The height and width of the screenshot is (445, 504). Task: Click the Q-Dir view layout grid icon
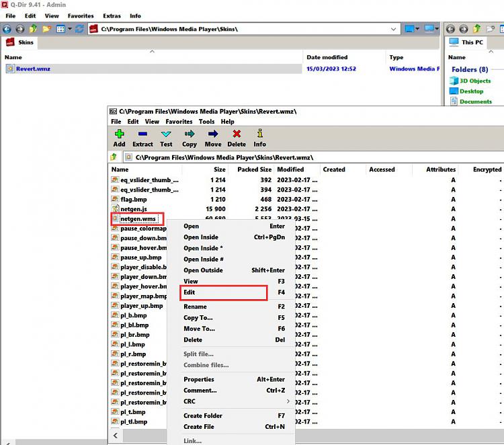point(60,30)
